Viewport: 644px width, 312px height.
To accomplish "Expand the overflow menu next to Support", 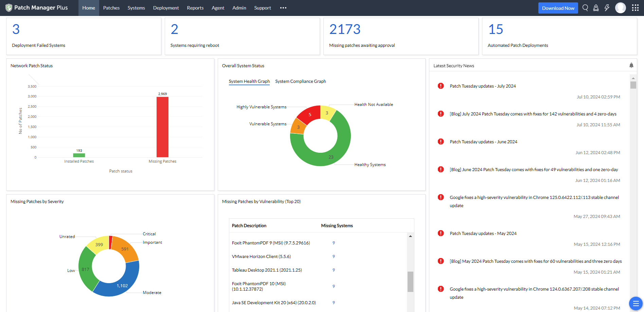I will tap(283, 8).
